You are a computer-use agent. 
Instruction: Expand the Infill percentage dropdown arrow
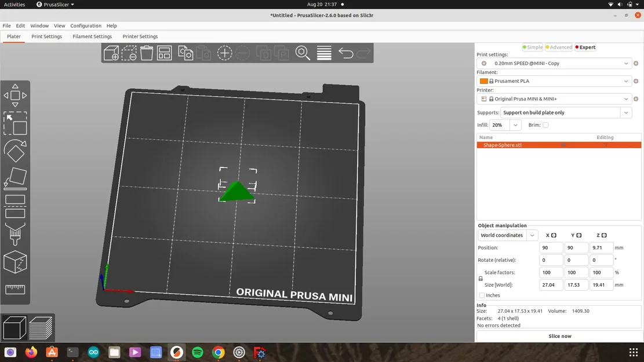(515, 125)
